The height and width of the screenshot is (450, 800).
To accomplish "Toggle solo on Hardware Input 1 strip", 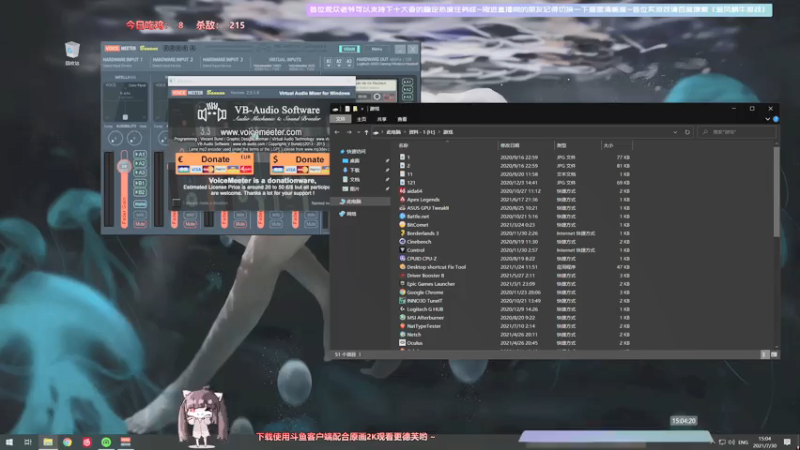I will 140,215.
